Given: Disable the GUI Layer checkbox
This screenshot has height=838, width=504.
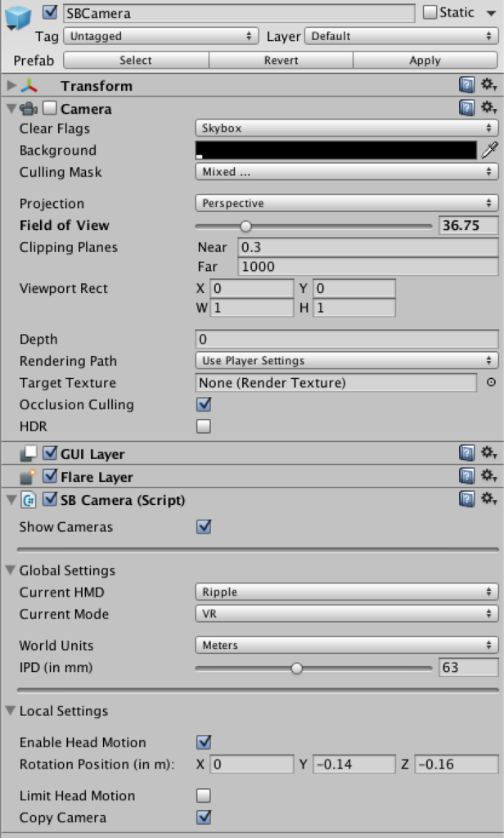Looking at the screenshot, I should pyautogui.click(x=50, y=453).
